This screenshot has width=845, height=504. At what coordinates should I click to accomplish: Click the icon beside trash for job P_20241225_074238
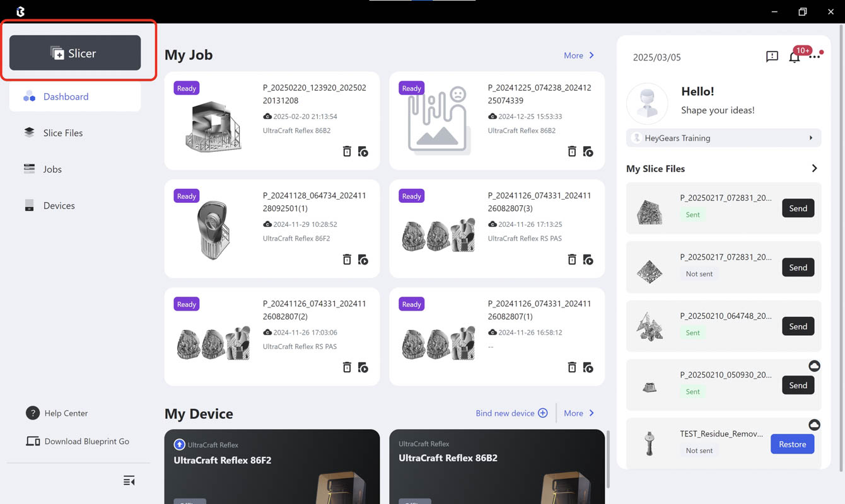coord(588,151)
